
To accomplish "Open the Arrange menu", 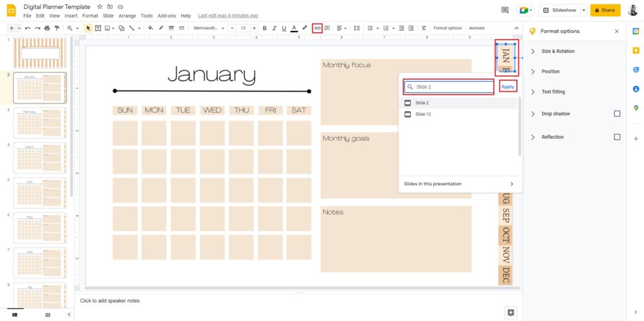I will pos(127,16).
